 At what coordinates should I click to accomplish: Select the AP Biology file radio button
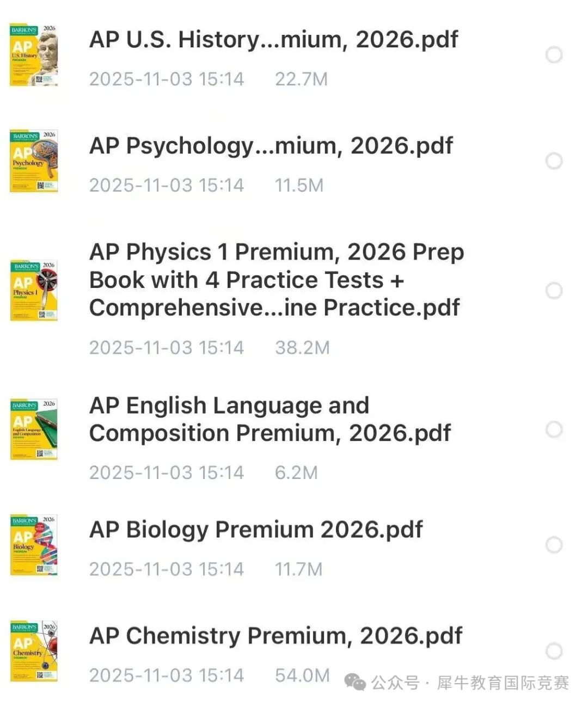click(554, 545)
